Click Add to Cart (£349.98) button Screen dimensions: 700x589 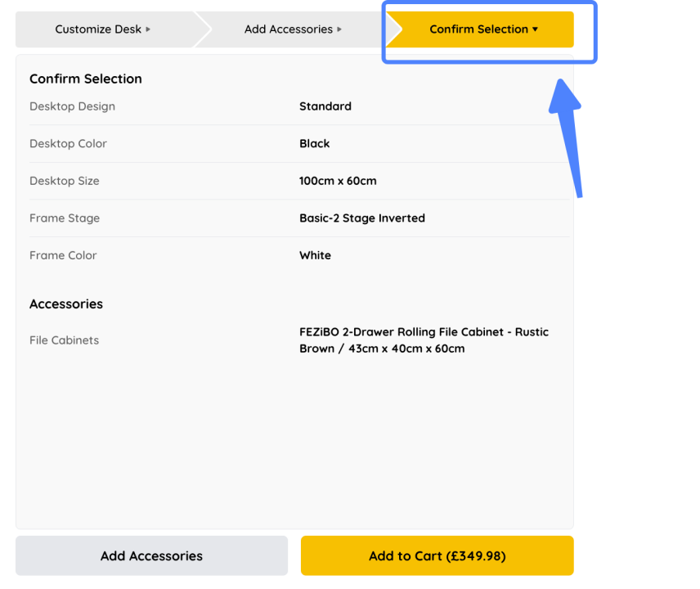pyautogui.click(x=437, y=556)
